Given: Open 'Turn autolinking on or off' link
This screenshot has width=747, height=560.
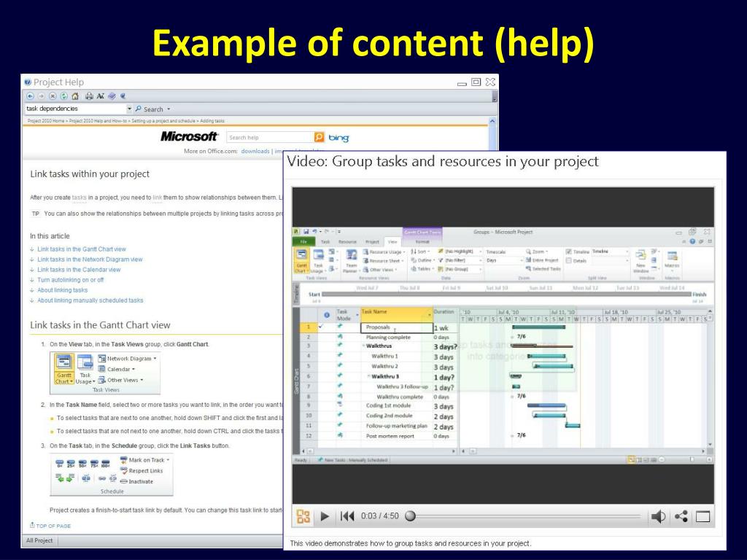Looking at the screenshot, I should coord(71,280).
